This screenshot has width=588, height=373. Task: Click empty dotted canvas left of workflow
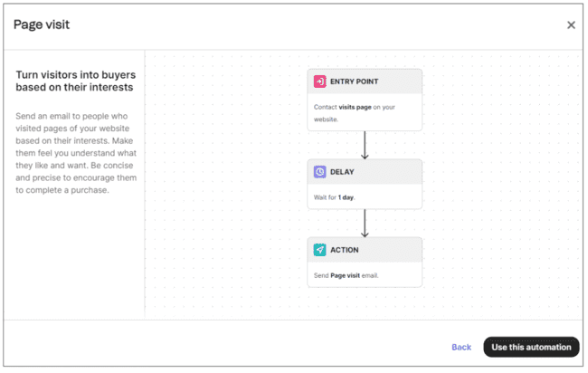[x=226, y=181]
